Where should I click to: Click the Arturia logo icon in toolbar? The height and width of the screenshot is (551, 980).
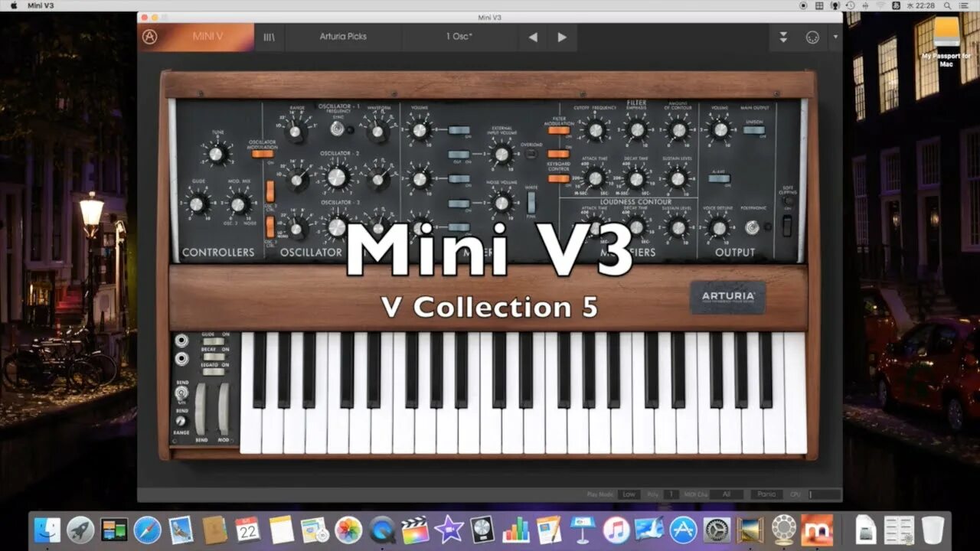click(x=150, y=37)
